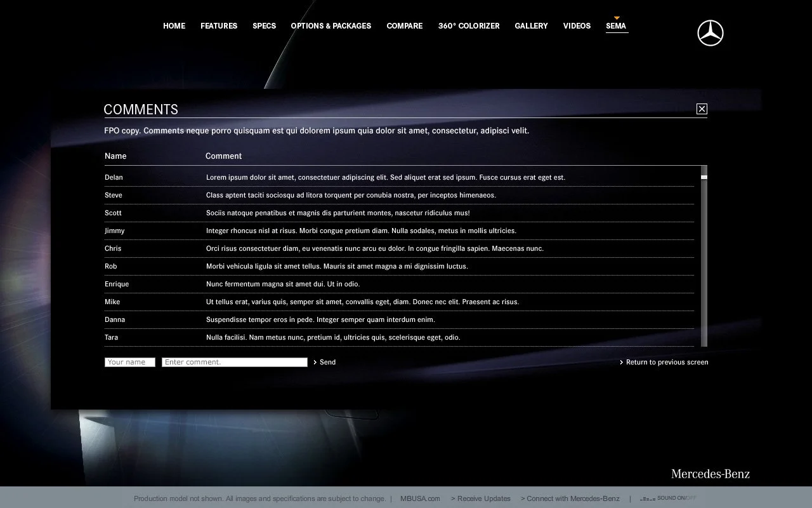This screenshot has height=508, width=812.
Task: Go to the VIDEOS section
Action: click(x=577, y=26)
